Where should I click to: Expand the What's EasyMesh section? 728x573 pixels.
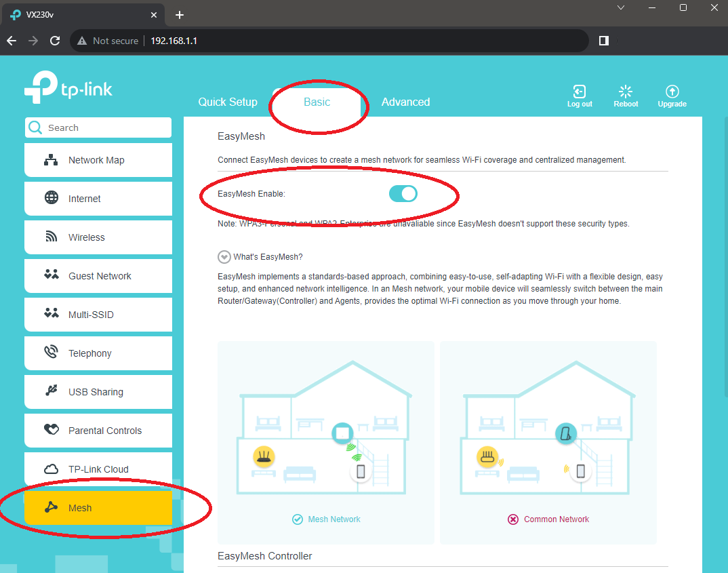coord(224,256)
